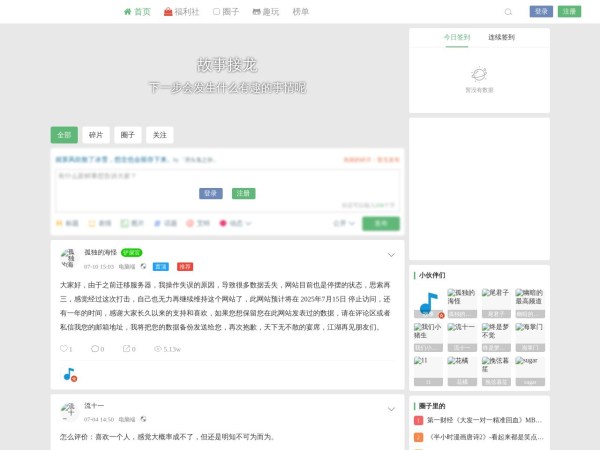Screen dimensions: 600x450
Task: Click the music note avatar under first post
Action: click(69, 374)
